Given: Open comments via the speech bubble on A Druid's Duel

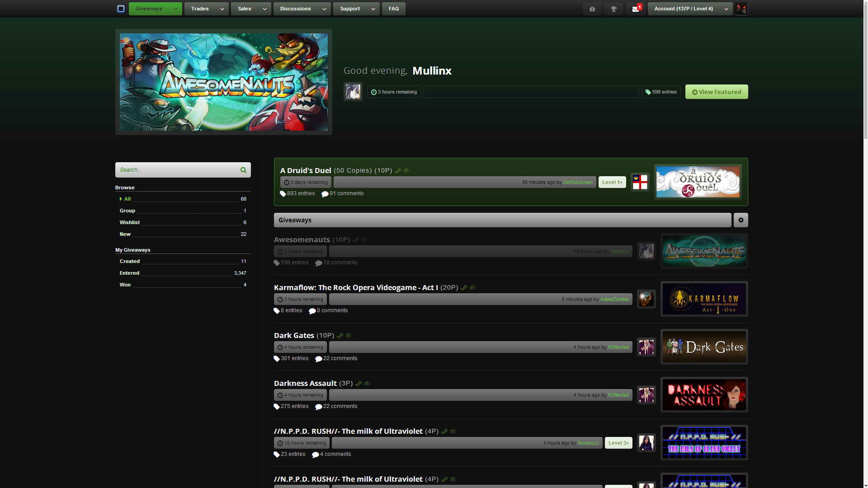Looking at the screenshot, I should (x=325, y=193).
